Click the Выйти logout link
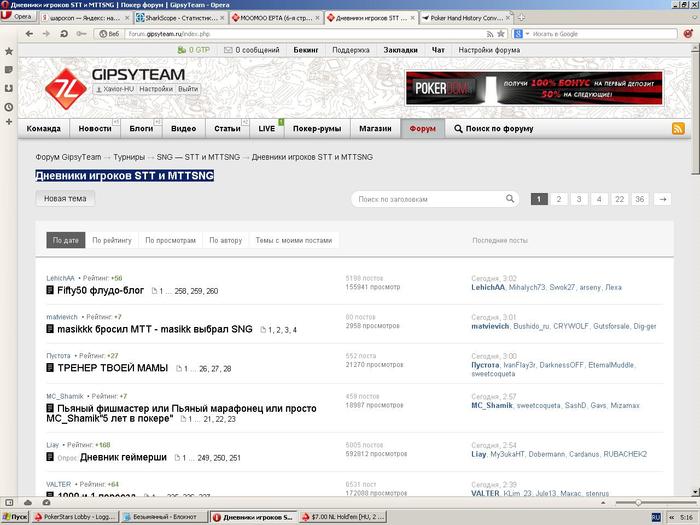700x525 pixels. (188, 89)
